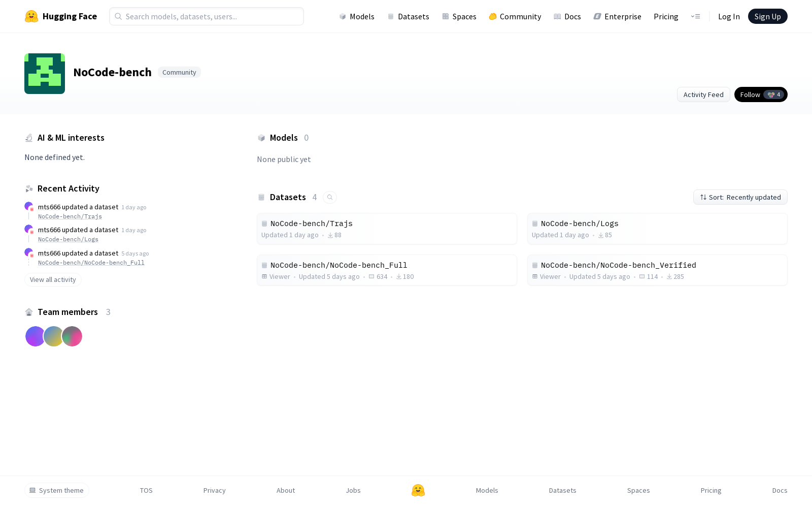Click View all activity button
This screenshot has height=508, width=812.
tap(53, 280)
